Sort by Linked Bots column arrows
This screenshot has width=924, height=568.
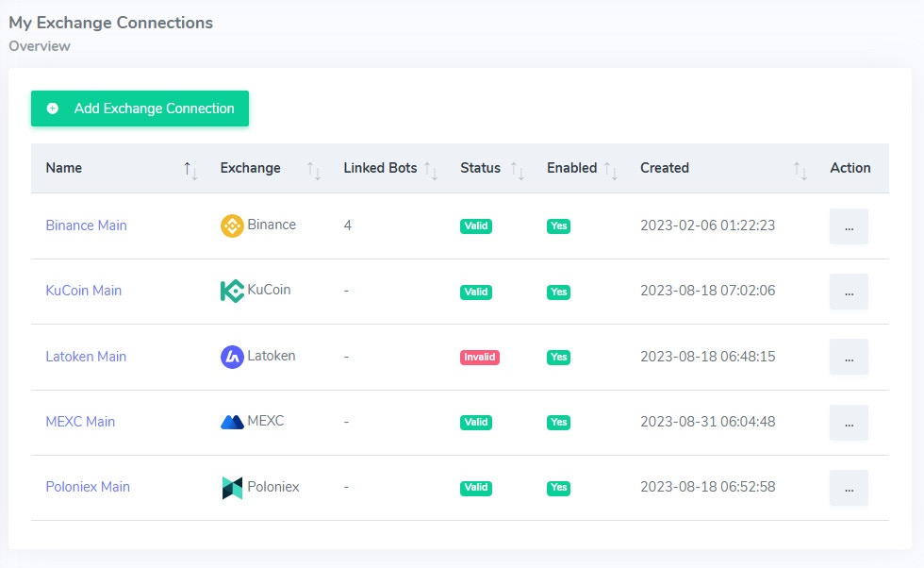click(431, 171)
